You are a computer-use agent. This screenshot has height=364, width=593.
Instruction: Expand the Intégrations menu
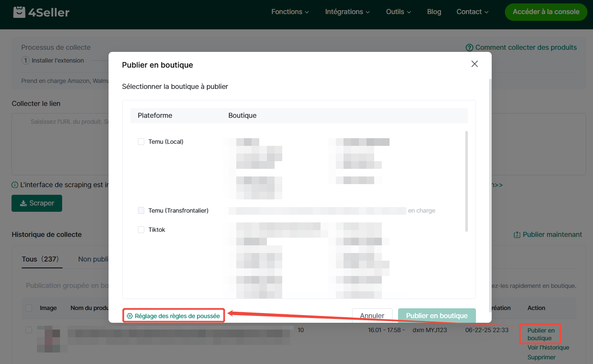[x=347, y=12]
